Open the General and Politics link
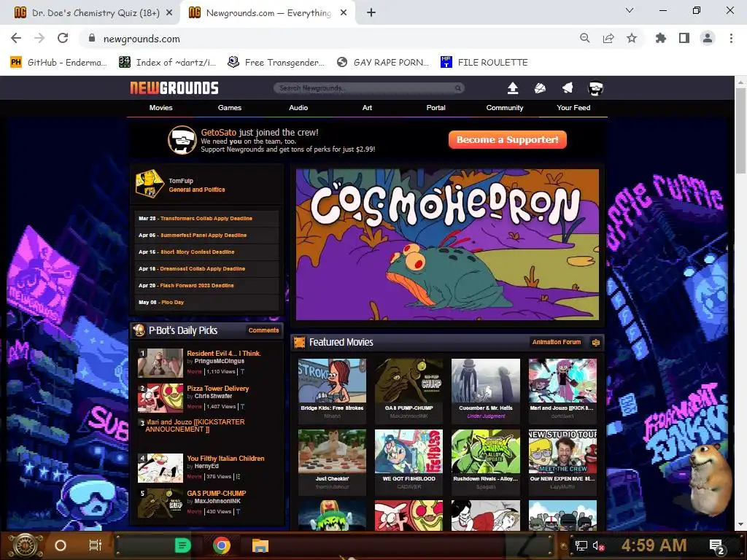The height and width of the screenshot is (560, 747). [x=197, y=190]
